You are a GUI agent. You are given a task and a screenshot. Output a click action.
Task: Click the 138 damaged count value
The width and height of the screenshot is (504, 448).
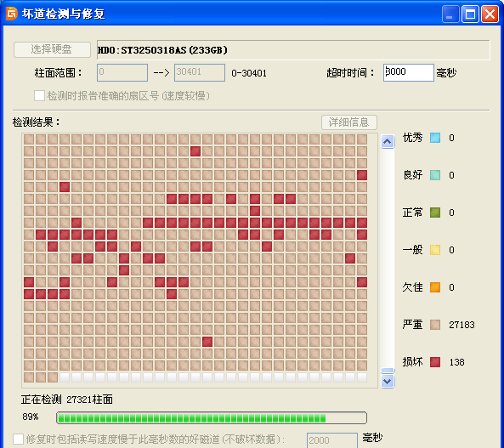point(456,362)
